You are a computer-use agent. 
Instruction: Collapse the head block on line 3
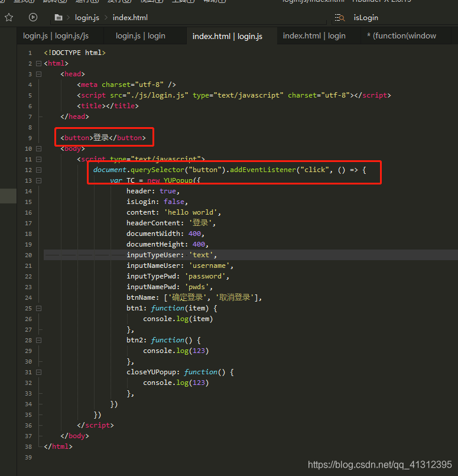pyautogui.click(x=38, y=74)
